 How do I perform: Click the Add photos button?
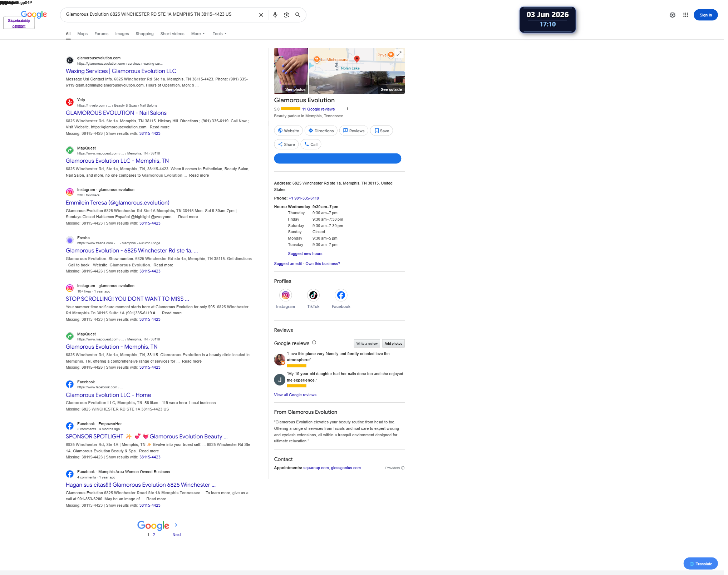click(x=393, y=344)
